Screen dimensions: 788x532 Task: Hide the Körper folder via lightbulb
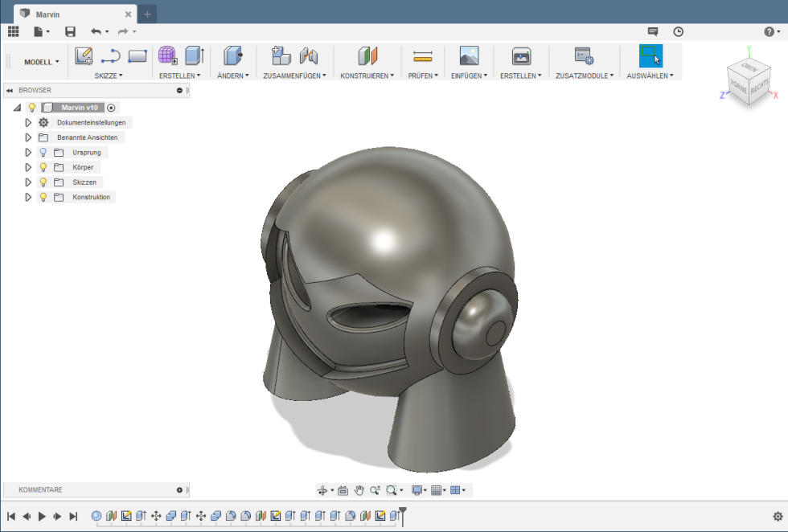43,167
